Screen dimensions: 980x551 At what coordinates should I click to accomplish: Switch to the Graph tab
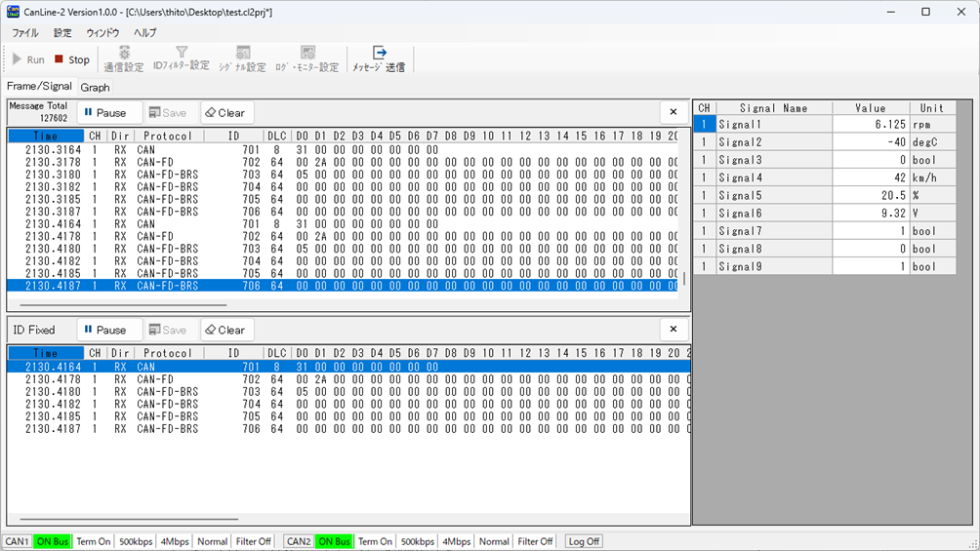click(95, 87)
